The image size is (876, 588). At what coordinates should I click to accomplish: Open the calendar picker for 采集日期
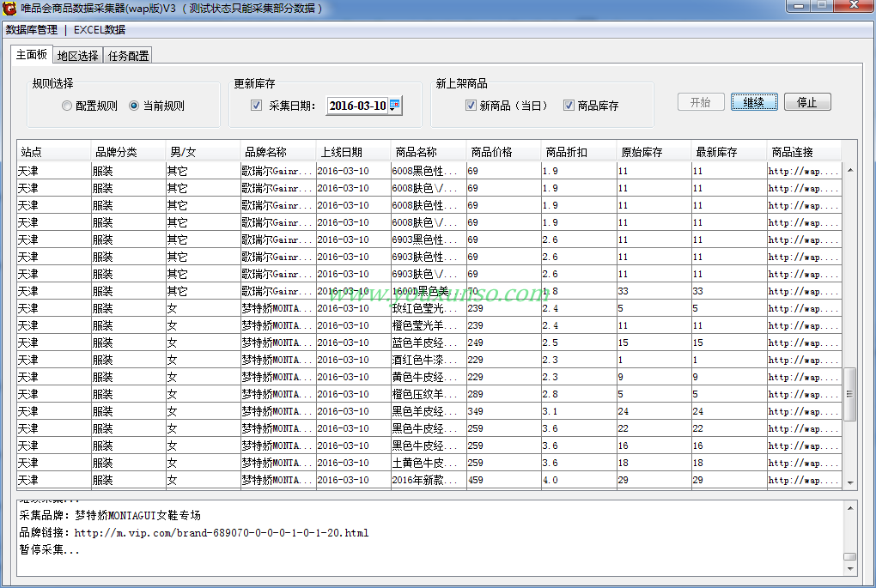click(x=394, y=106)
